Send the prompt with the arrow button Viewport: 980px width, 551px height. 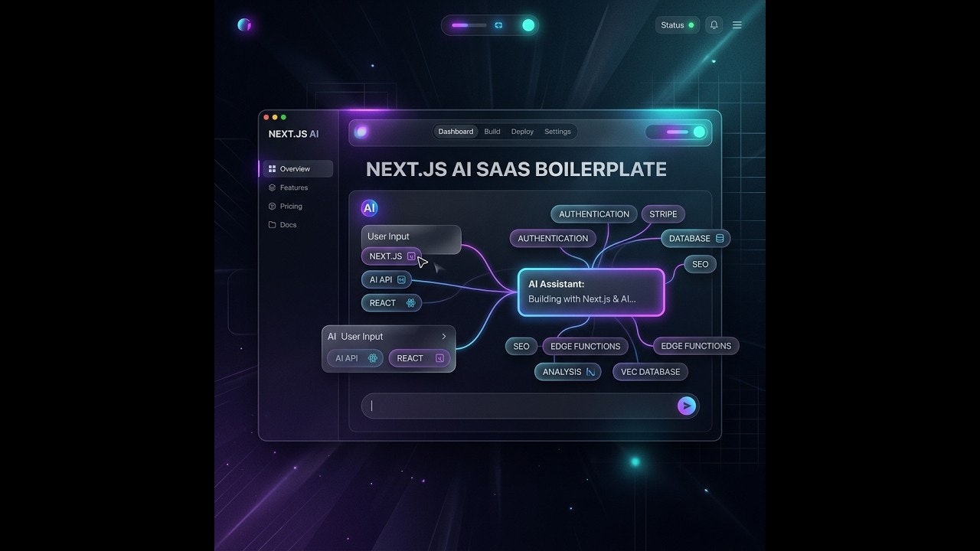687,406
